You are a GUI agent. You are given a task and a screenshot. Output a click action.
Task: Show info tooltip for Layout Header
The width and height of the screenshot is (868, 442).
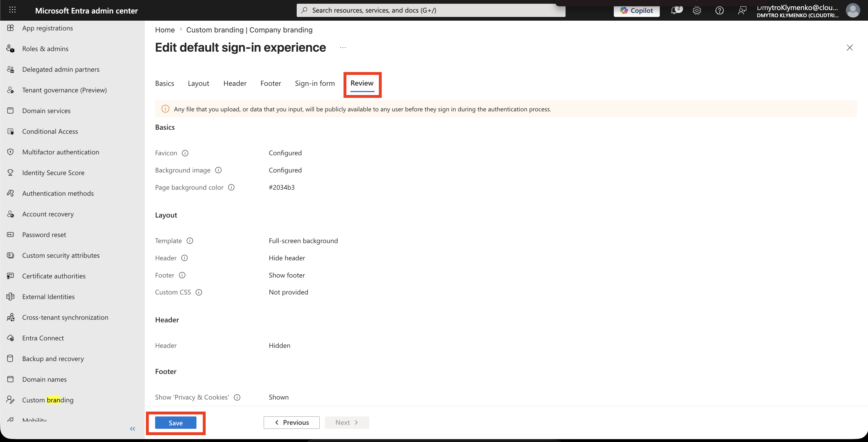click(x=184, y=258)
